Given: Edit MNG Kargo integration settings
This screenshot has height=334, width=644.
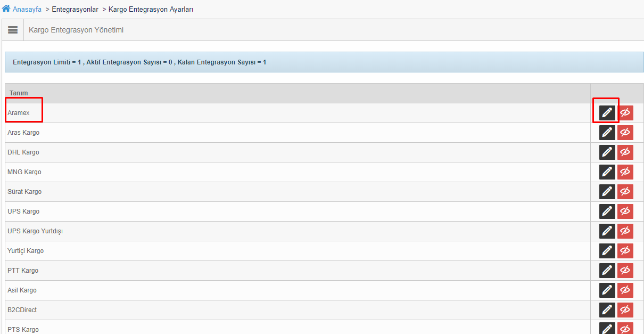Looking at the screenshot, I should (607, 172).
